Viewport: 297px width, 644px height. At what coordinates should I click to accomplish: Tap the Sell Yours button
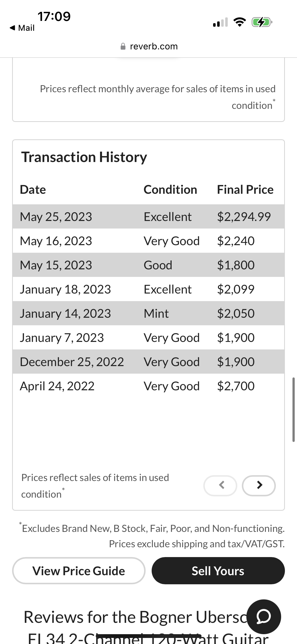pos(218,571)
